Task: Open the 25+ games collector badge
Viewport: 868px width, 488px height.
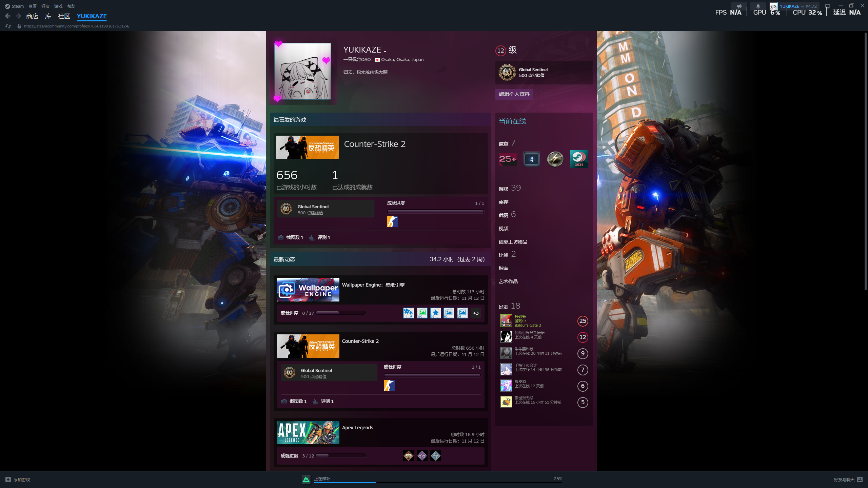Action: click(x=508, y=159)
